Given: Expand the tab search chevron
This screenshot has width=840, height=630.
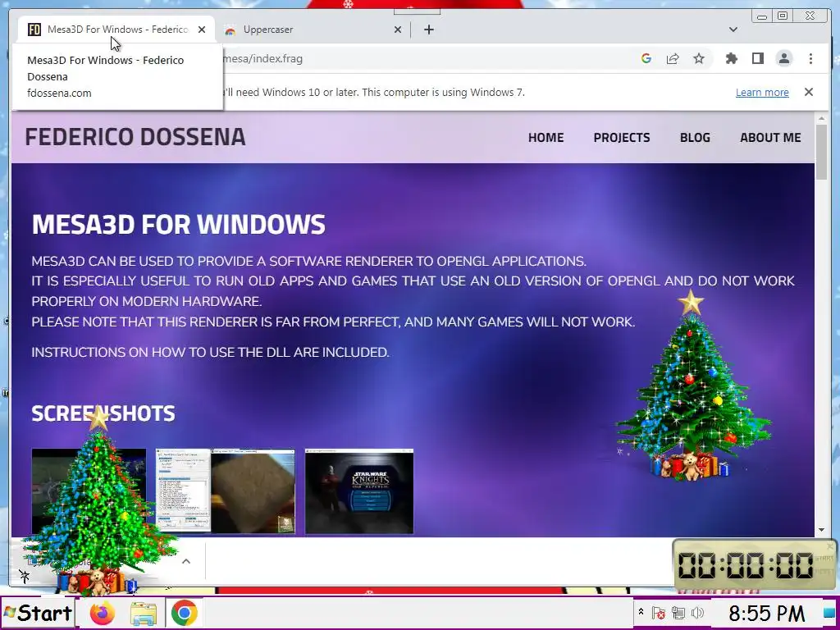Looking at the screenshot, I should point(733,30).
